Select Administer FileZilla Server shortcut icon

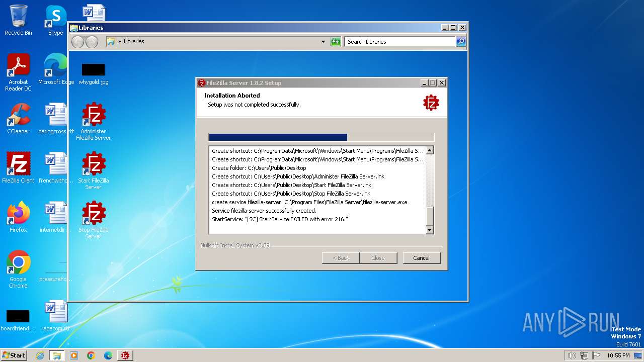click(94, 122)
